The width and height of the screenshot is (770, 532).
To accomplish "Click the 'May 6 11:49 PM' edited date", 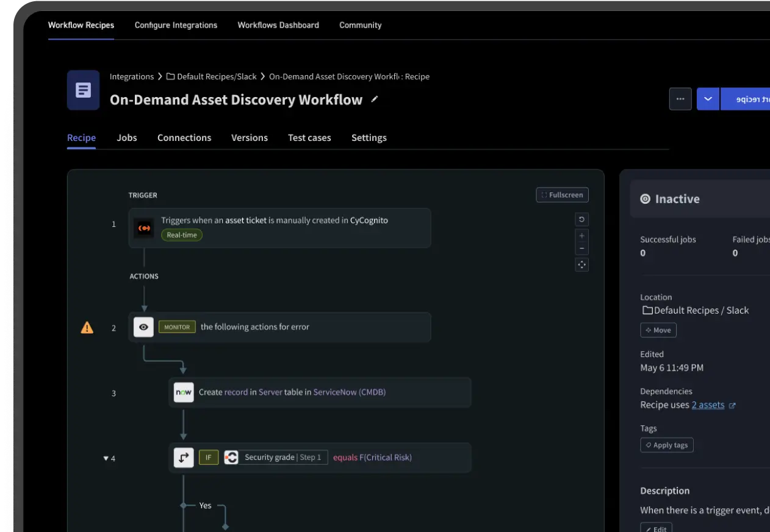I will click(672, 368).
